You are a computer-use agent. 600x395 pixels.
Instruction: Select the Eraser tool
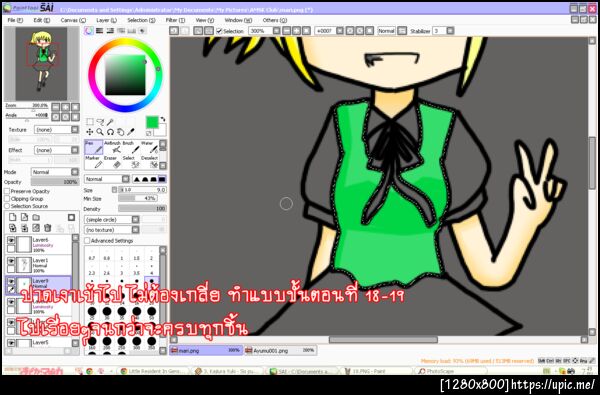[x=112, y=162]
